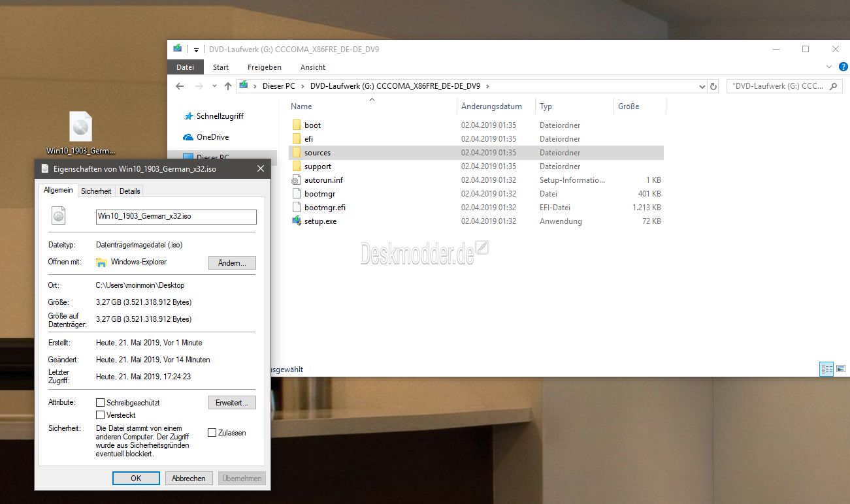Go back with the Explorer back arrow
This screenshot has width=850, height=504.
click(180, 86)
